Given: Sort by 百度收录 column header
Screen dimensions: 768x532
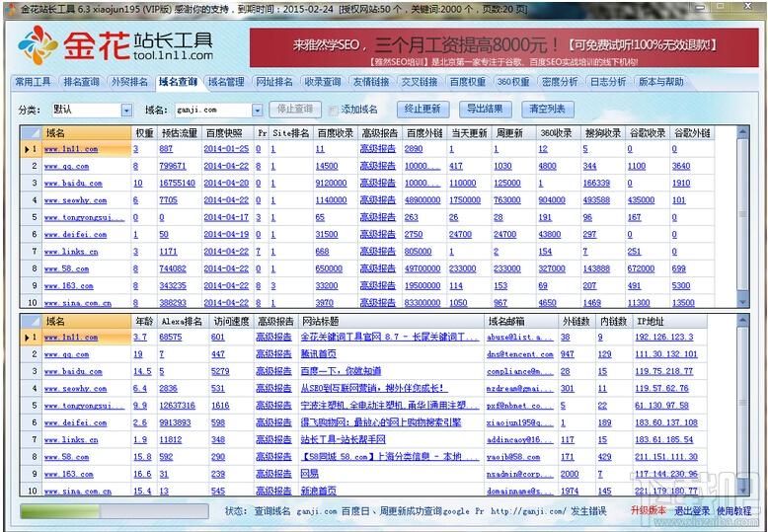Looking at the screenshot, I should 336,133.
